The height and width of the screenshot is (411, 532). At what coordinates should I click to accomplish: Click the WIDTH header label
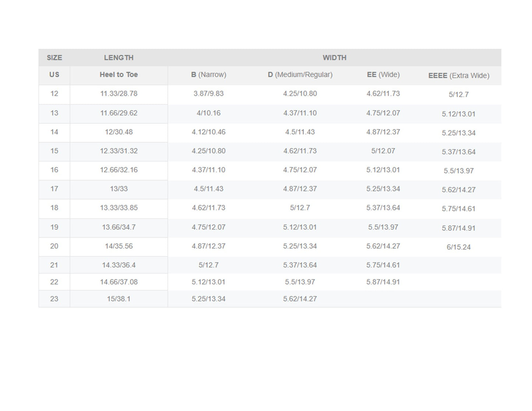pyautogui.click(x=334, y=58)
